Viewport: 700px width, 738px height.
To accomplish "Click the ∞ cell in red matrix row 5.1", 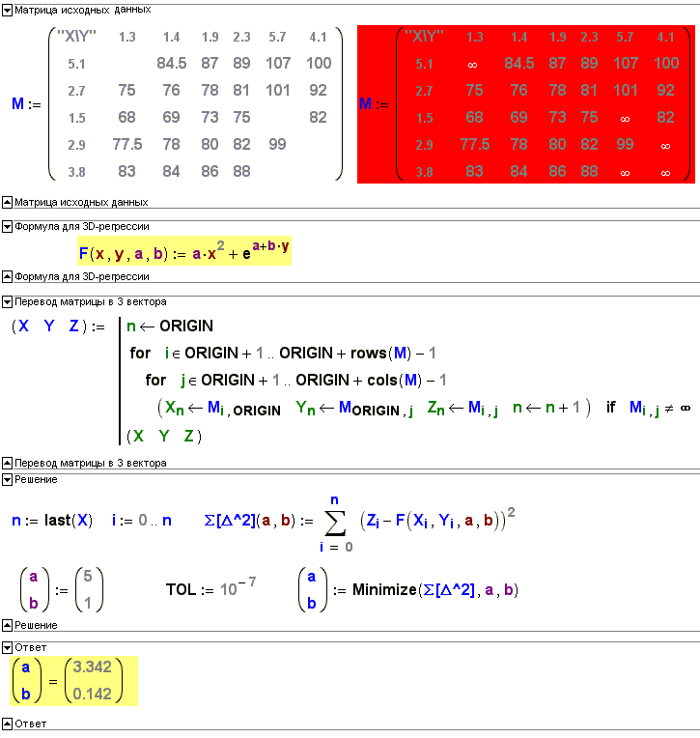I will click(x=472, y=65).
